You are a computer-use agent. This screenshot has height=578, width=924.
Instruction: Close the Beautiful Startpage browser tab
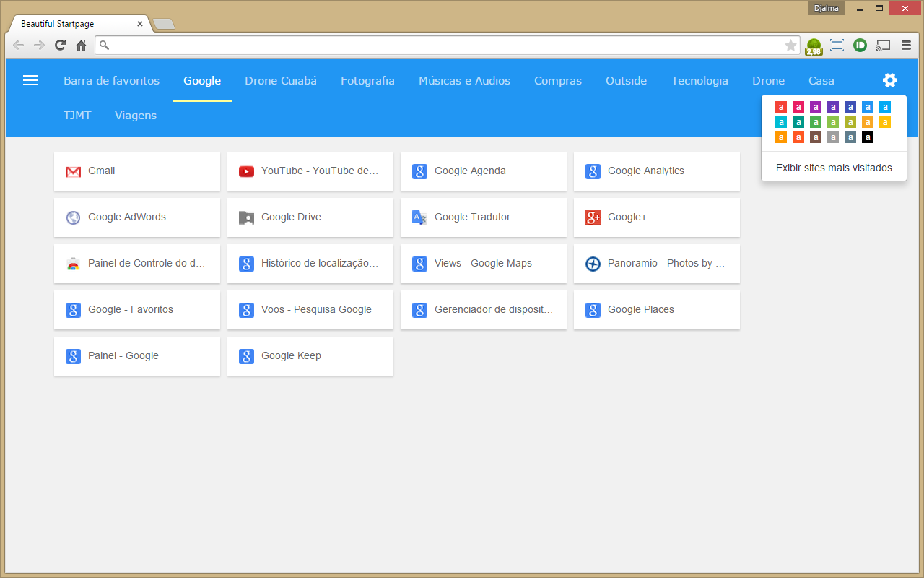click(140, 24)
